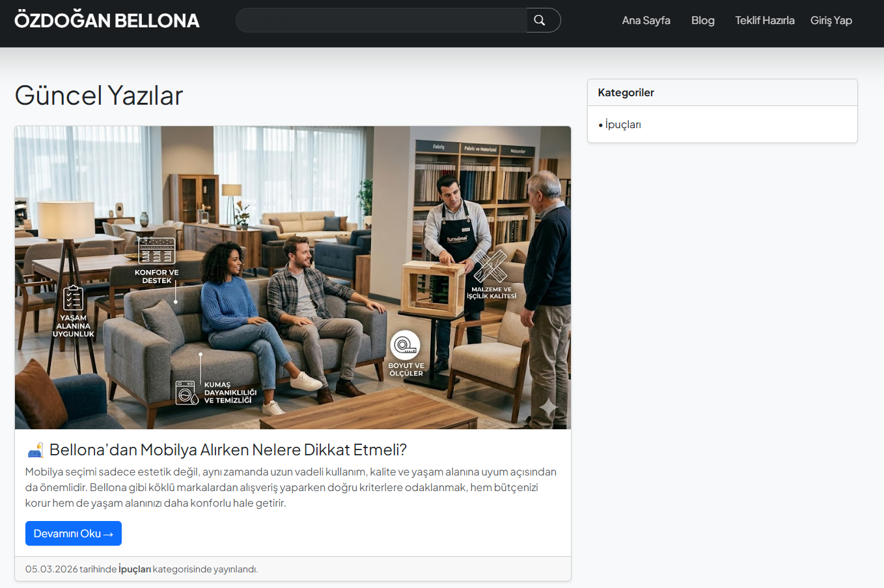Click inside the search input field
The width and height of the screenshot is (884, 588).
point(381,20)
